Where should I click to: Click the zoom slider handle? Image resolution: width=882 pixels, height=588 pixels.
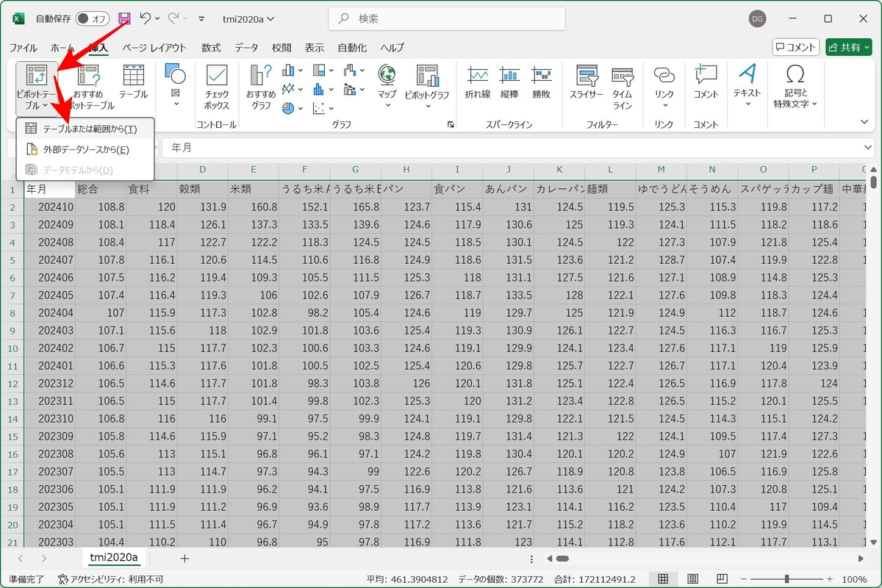[787, 579]
